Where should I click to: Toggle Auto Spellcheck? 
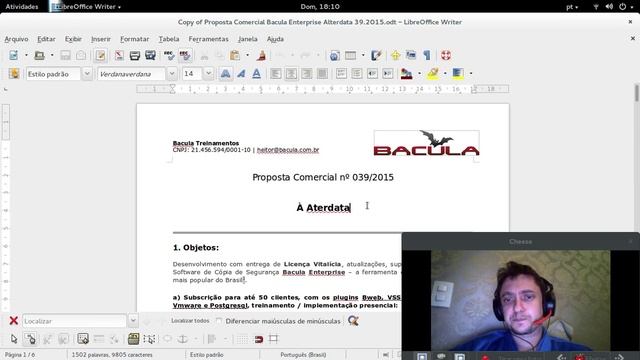pos(185,55)
